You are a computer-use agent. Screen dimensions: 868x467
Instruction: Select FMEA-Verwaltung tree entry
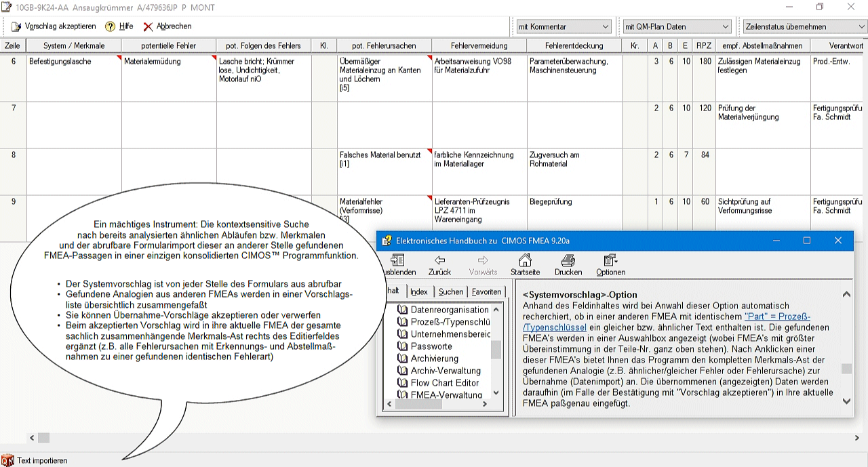pyautogui.click(x=446, y=395)
